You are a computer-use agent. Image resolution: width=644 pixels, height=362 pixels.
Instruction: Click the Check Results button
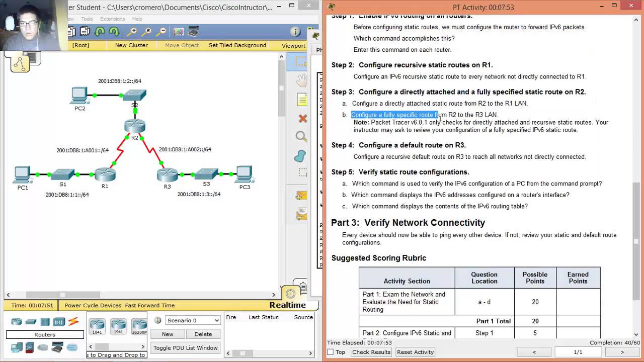pyautogui.click(x=371, y=352)
